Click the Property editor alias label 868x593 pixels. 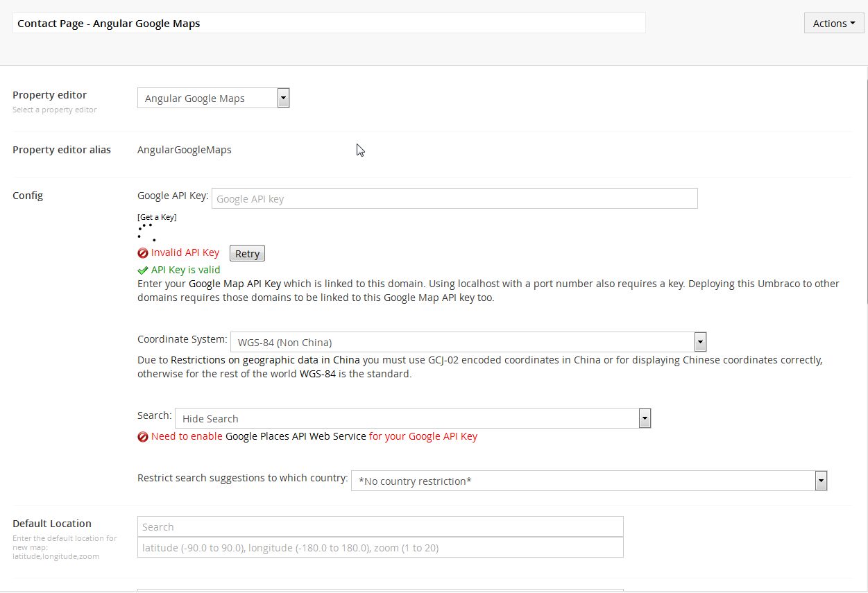click(62, 150)
